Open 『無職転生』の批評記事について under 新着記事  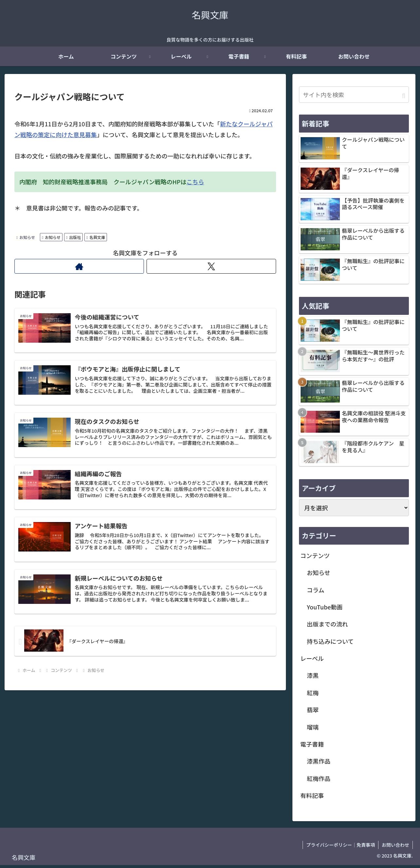point(354,270)
